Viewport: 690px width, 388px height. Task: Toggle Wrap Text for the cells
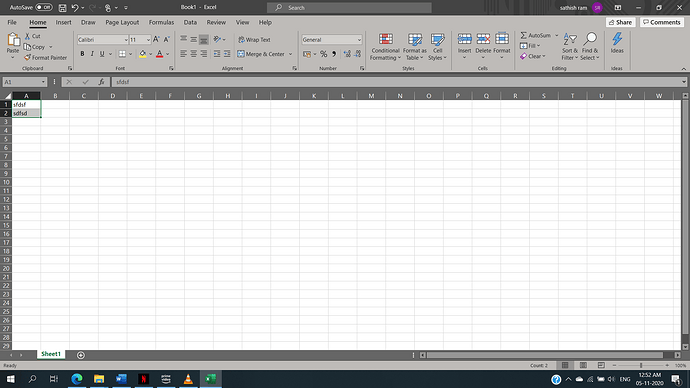pos(254,40)
